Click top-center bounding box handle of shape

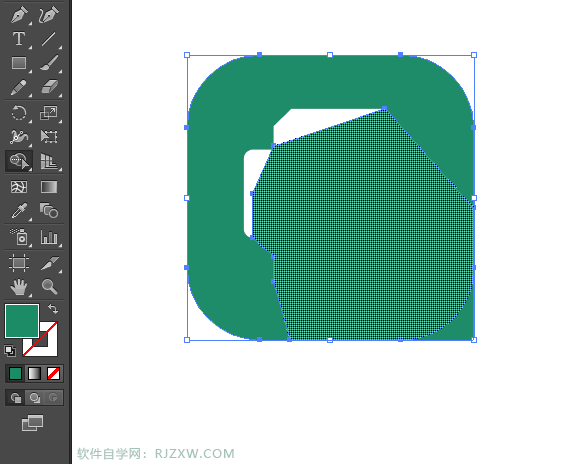[330, 55]
